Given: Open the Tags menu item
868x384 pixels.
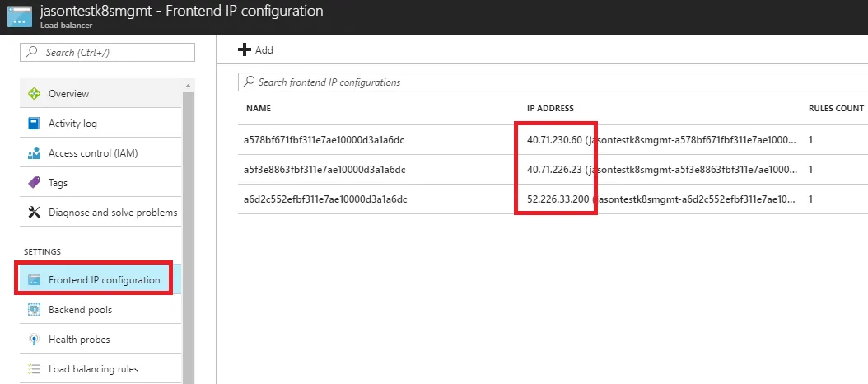Looking at the screenshot, I should tap(100, 183).
